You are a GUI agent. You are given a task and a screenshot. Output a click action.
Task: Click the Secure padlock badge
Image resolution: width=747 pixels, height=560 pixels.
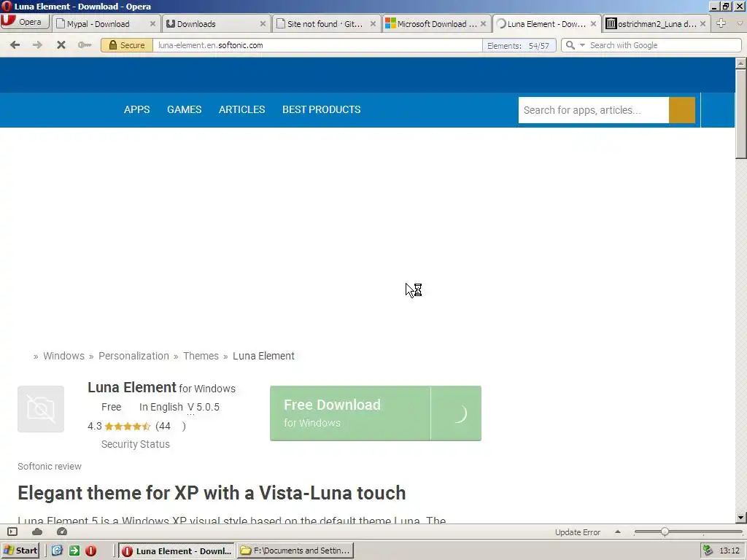[x=127, y=45]
